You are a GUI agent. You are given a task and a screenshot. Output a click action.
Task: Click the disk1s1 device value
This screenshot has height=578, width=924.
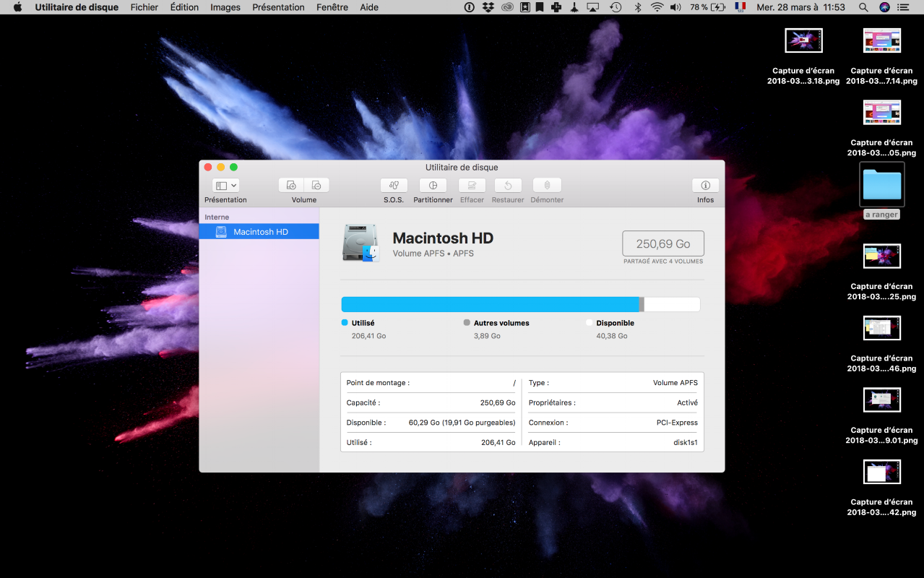[686, 442]
